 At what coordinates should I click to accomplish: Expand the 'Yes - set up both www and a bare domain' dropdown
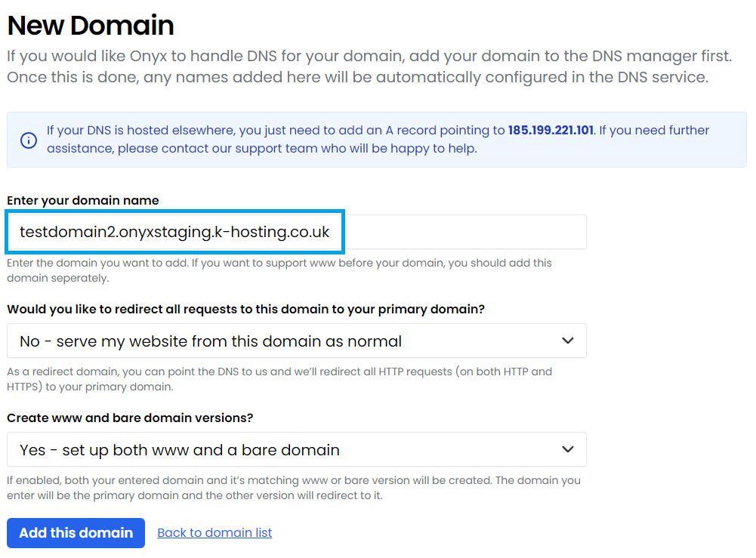pyautogui.click(x=297, y=449)
